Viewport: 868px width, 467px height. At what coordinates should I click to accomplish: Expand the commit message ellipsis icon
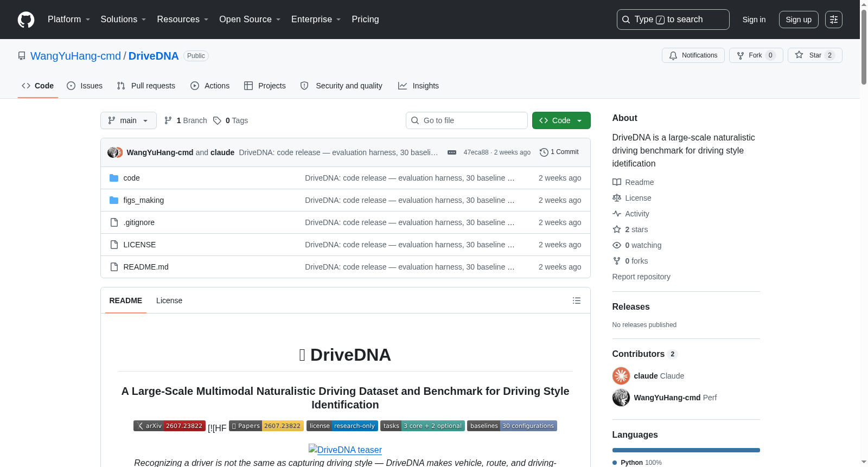point(451,152)
